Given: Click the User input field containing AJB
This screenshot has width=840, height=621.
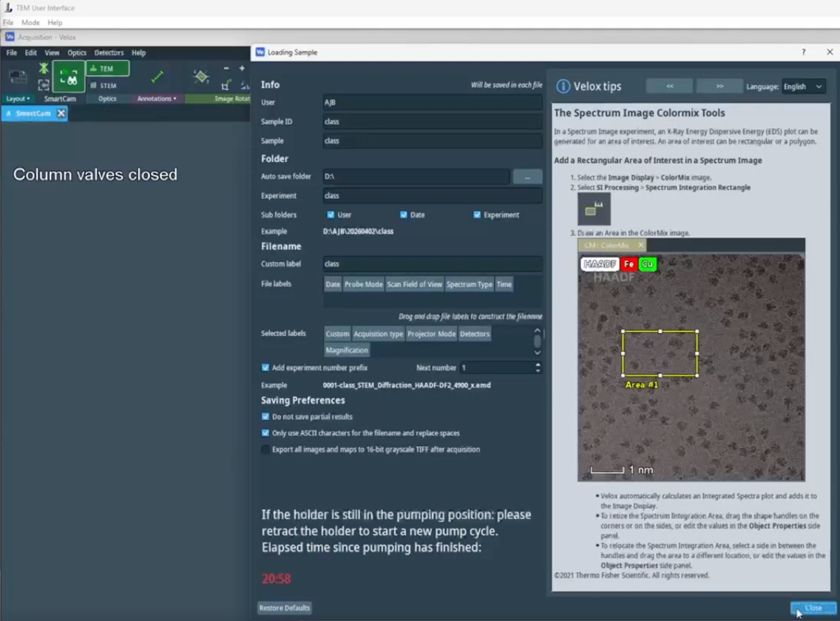Looking at the screenshot, I should point(432,102).
